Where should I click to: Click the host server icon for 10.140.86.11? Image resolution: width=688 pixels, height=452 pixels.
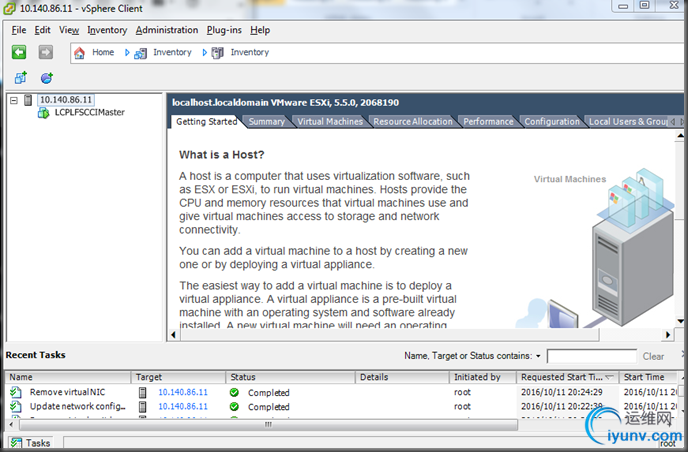28,100
